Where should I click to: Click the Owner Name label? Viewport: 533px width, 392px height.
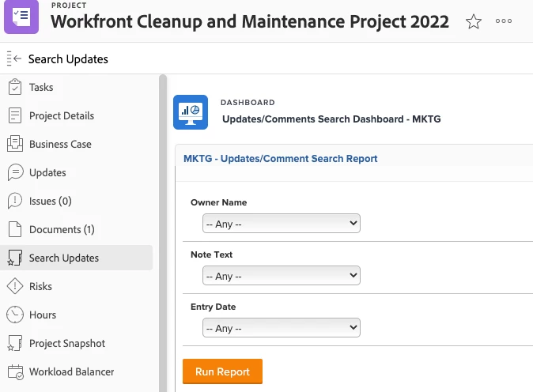click(218, 202)
